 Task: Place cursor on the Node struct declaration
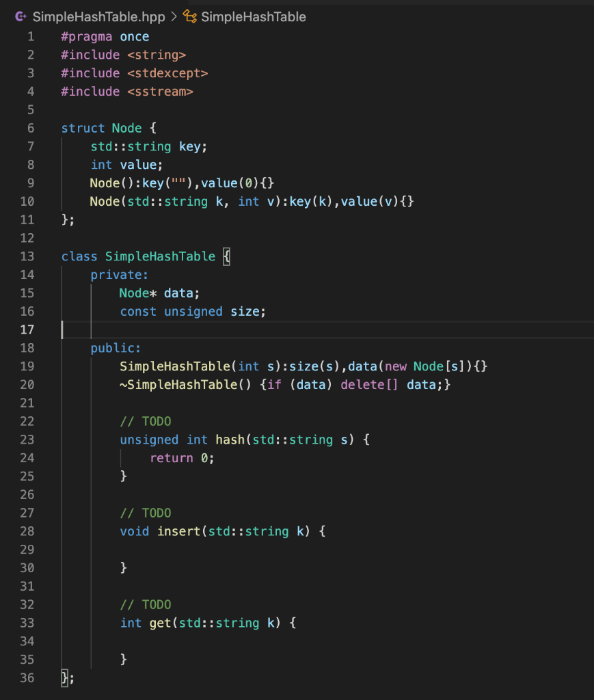pos(128,128)
